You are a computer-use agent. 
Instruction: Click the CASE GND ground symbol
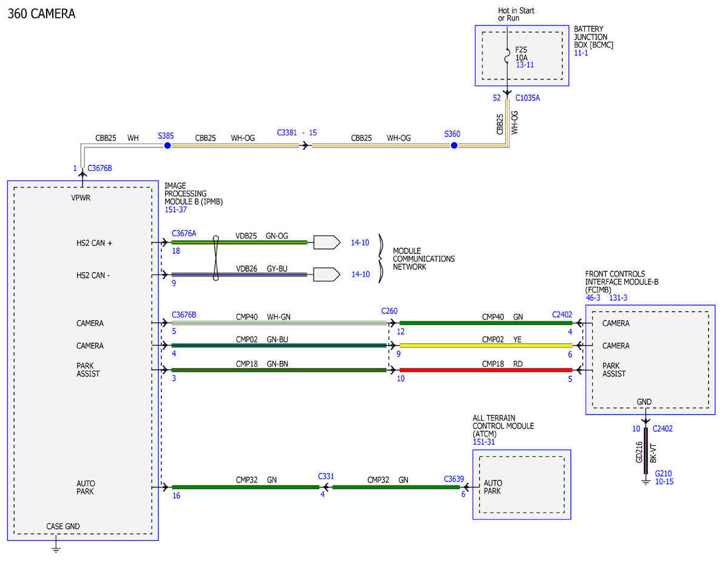tap(56, 549)
